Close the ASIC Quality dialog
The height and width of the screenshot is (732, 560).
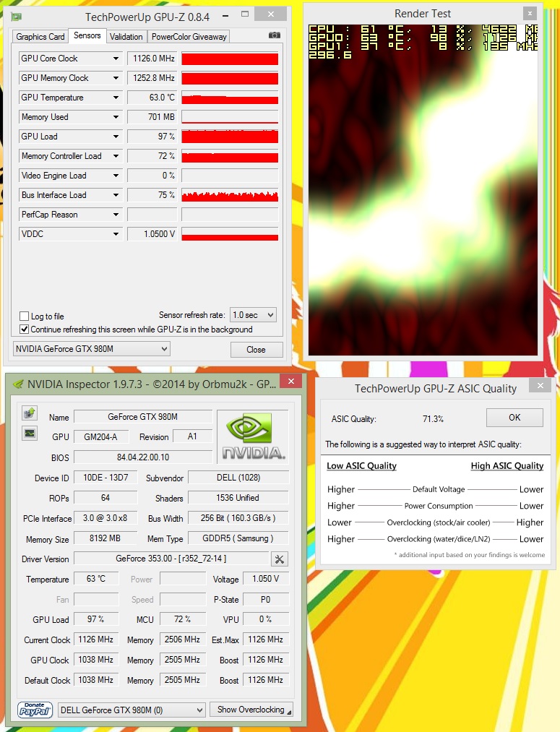coord(540,386)
